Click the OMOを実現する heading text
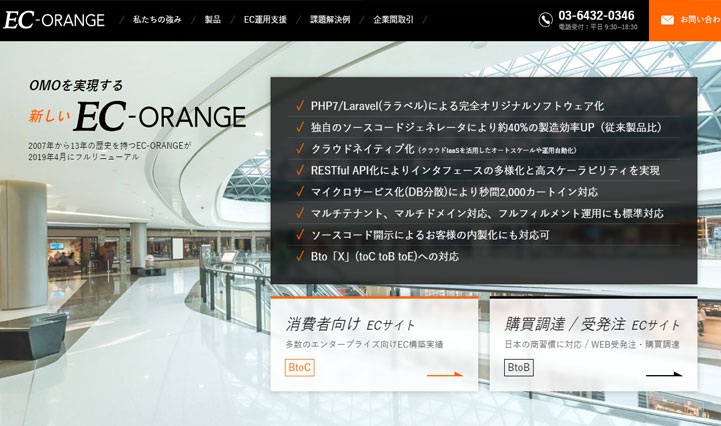The width and height of the screenshot is (721, 426). pyautogui.click(x=76, y=85)
